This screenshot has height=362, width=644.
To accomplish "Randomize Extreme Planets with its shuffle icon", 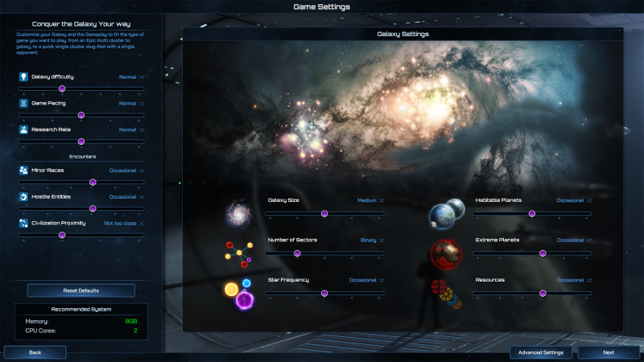I will [x=589, y=241].
